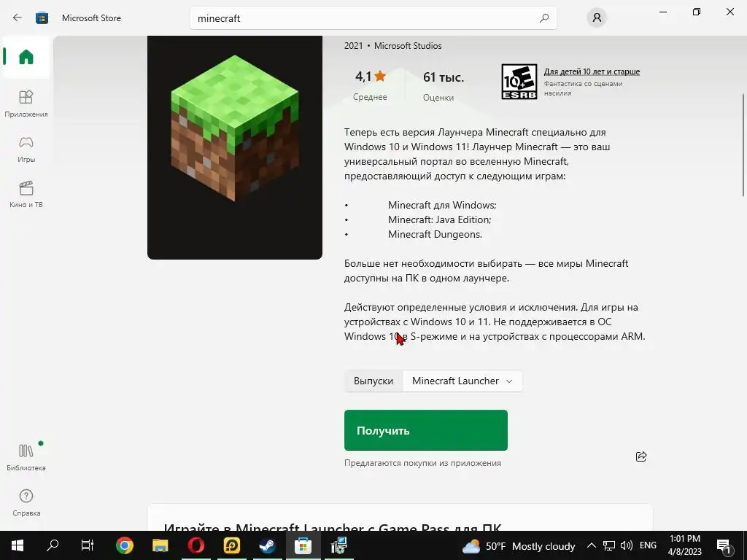This screenshot has height=560, width=747.
Task: Click the Получить button
Action: coord(426,430)
